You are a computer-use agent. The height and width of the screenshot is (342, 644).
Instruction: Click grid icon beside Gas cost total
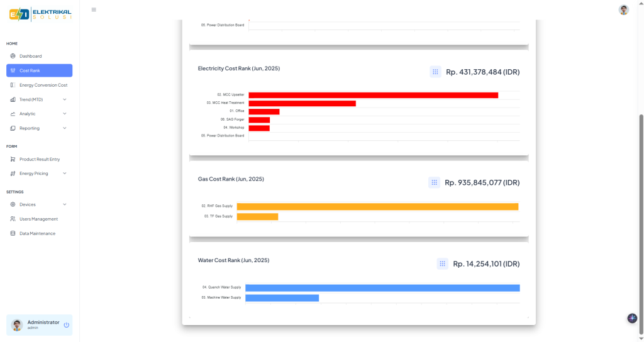434,182
